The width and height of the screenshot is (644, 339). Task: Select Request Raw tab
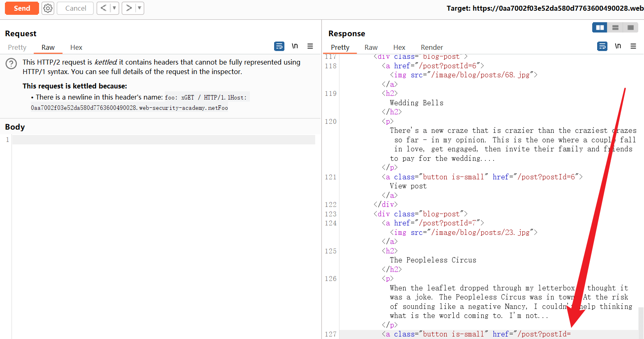[x=48, y=47]
